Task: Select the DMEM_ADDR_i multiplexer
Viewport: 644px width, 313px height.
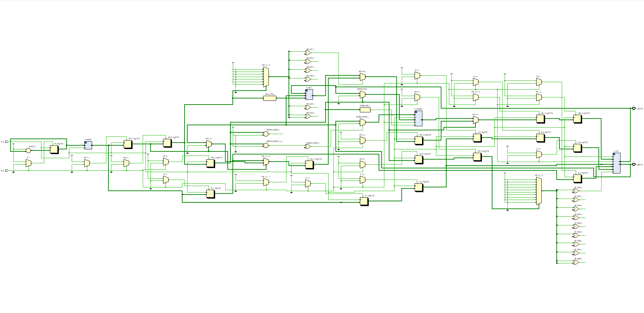Action: [x=363, y=122]
